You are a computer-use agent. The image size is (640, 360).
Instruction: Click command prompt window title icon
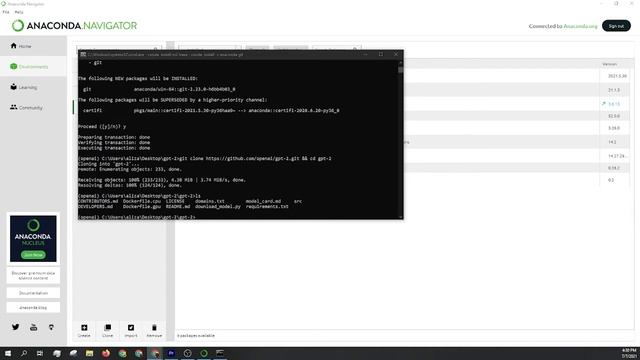(x=83, y=54)
